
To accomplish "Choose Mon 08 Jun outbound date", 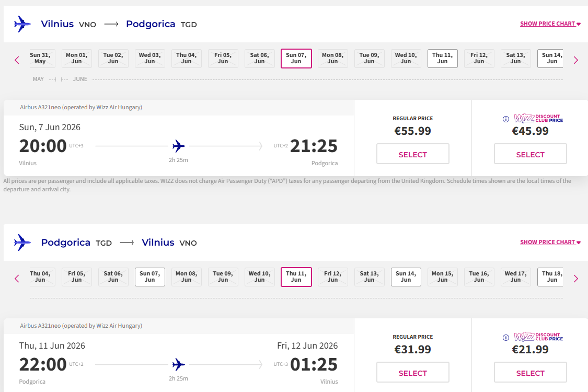I will [332, 59].
